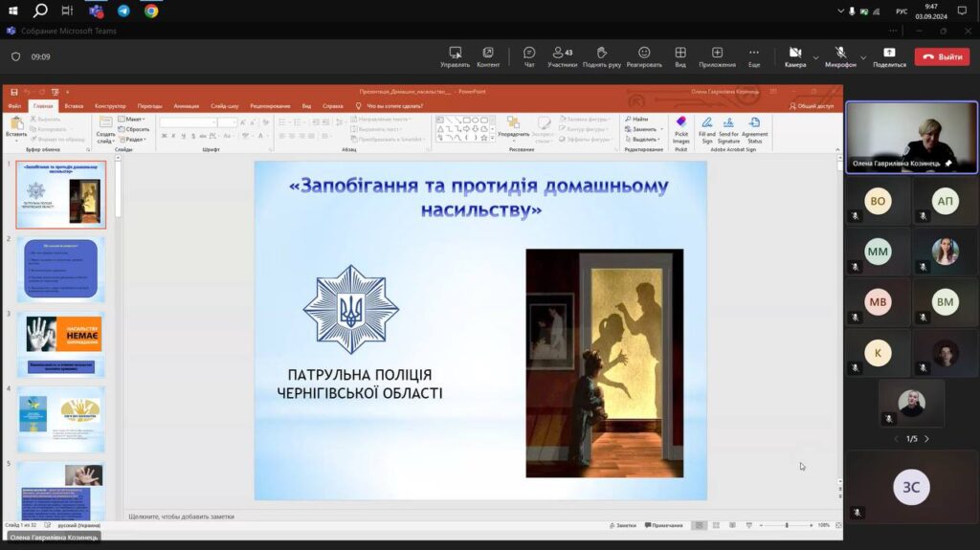
Task: Switch to the Переходы ribbon tab
Action: (149, 106)
